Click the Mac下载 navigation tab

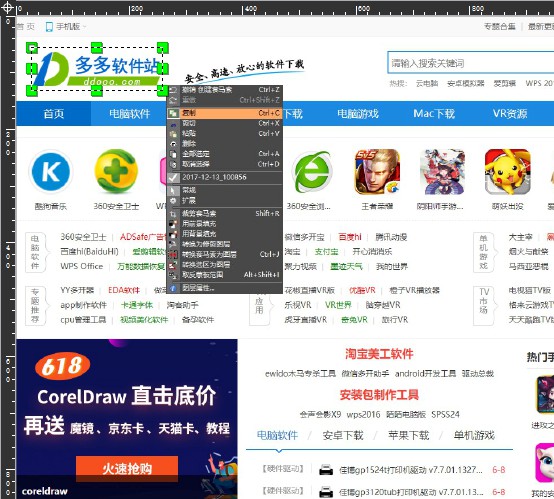click(434, 114)
